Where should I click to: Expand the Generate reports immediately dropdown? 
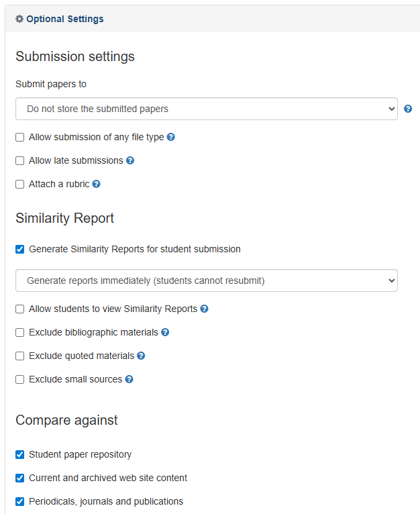point(206,280)
